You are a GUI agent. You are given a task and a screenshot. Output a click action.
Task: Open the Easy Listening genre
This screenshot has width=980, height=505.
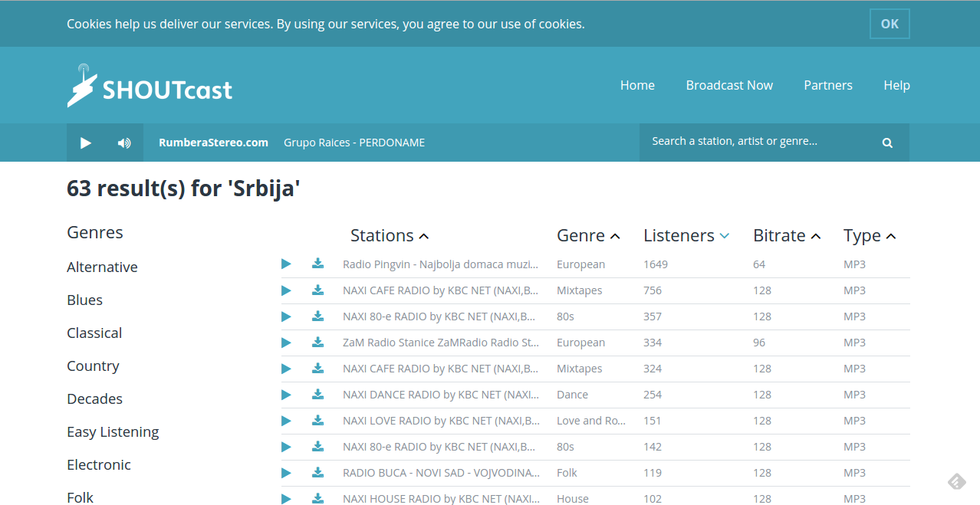click(113, 432)
